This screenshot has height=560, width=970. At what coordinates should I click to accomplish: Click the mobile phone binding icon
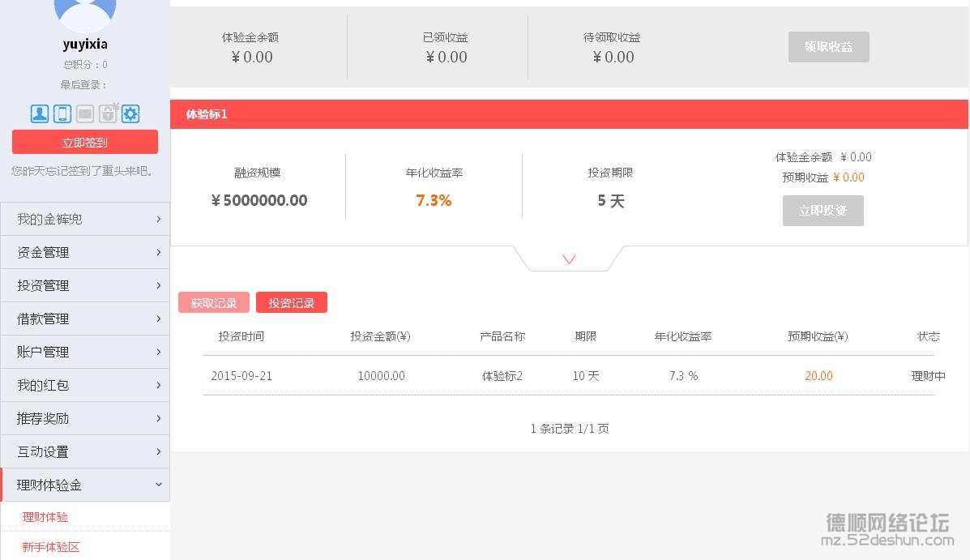[62, 113]
